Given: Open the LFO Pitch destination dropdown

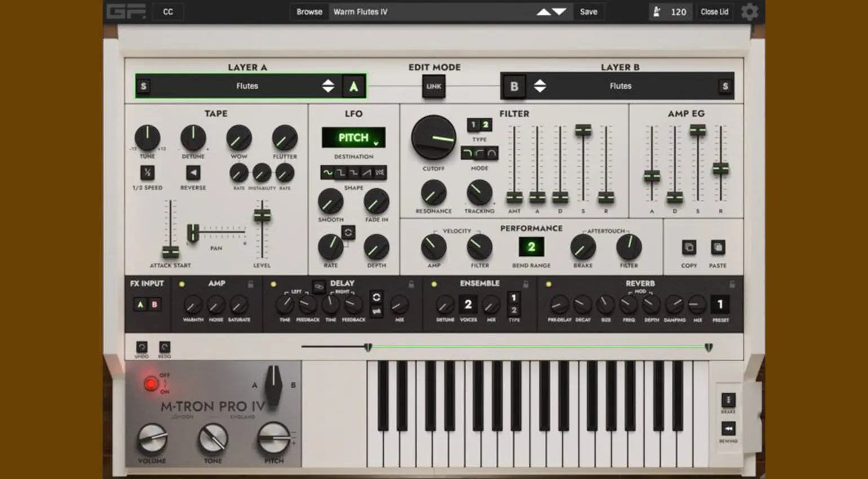Looking at the screenshot, I should (x=353, y=138).
